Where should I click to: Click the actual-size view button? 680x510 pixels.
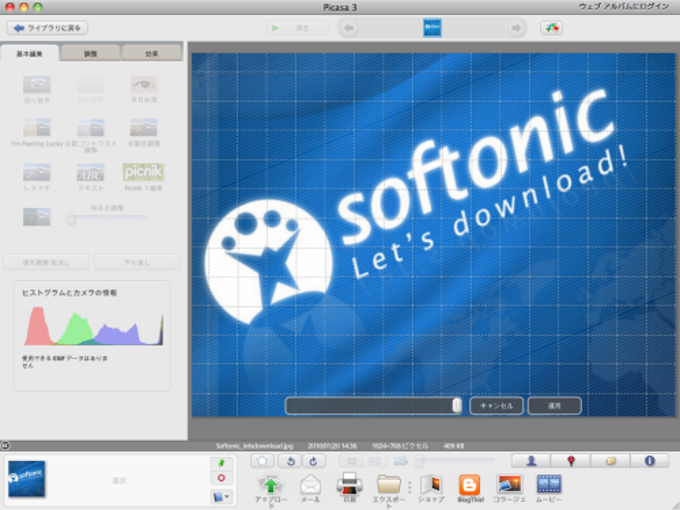click(375, 461)
